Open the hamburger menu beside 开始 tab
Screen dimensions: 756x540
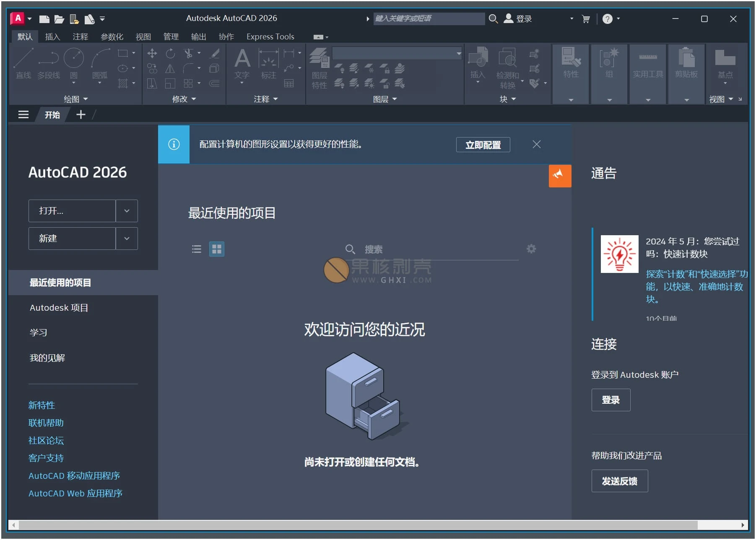[x=23, y=114]
